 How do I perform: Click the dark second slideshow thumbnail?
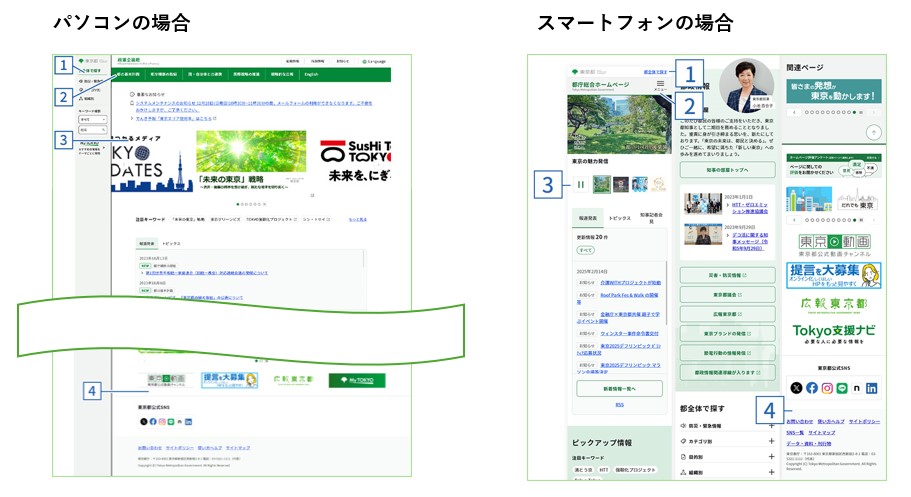pos(621,185)
